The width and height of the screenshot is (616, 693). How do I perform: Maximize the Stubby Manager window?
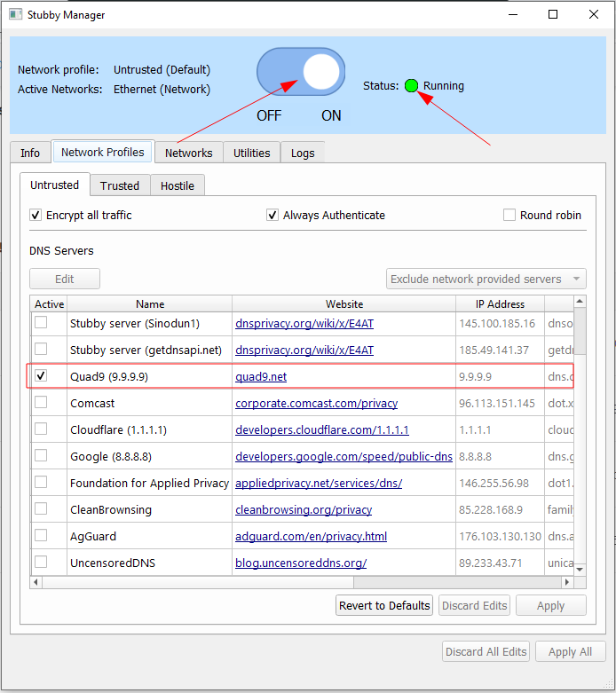[553, 14]
